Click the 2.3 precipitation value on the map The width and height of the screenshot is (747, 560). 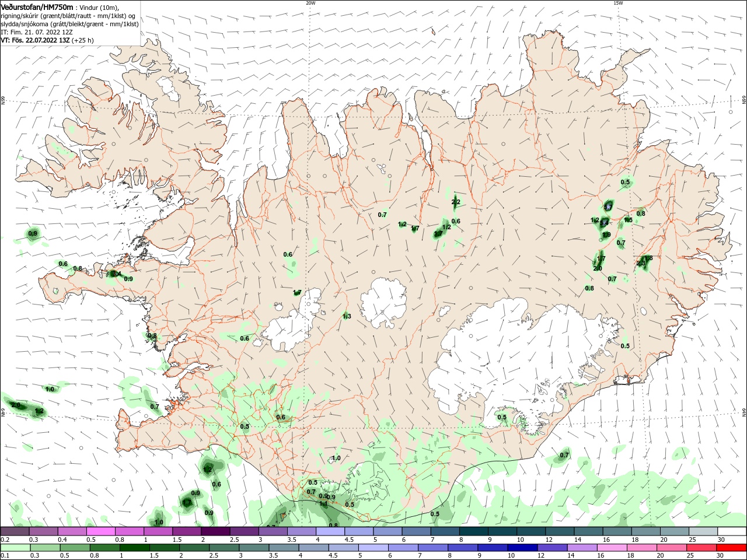tap(641, 264)
